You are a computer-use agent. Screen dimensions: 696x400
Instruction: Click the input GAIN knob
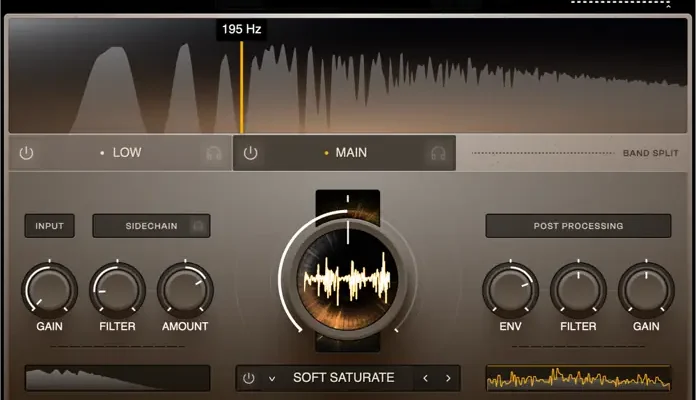coord(49,290)
